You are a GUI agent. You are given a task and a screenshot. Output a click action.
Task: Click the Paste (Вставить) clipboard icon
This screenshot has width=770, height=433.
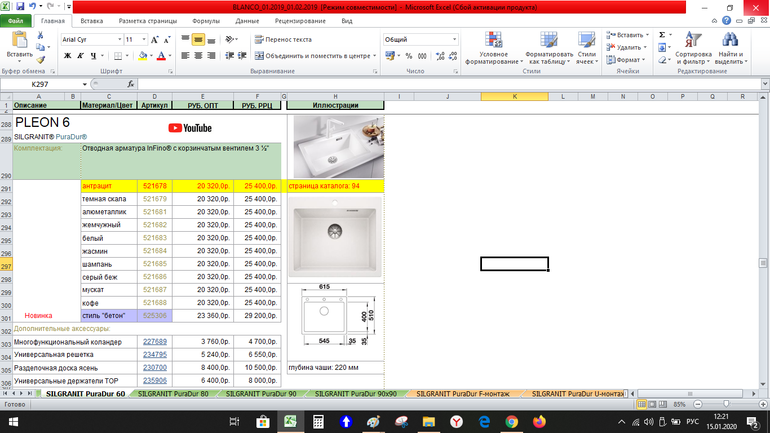17,43
